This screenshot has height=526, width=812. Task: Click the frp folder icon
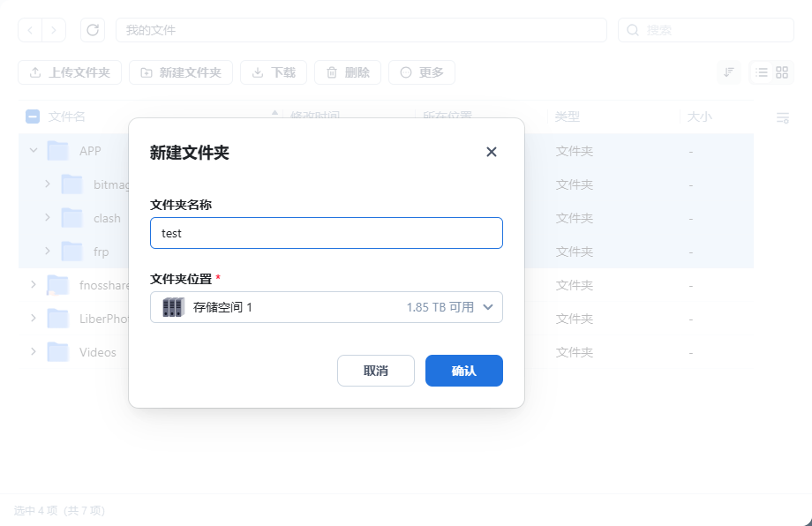click(72, 252)
